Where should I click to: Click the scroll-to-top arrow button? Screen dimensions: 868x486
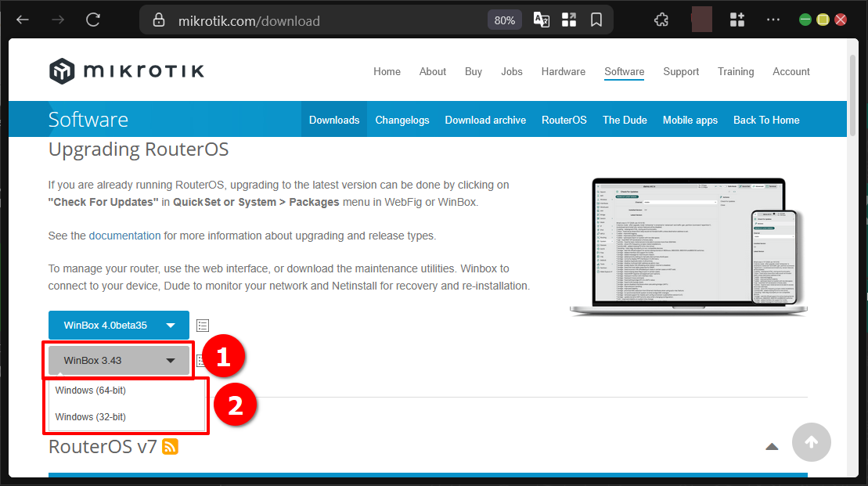[812, 442]
